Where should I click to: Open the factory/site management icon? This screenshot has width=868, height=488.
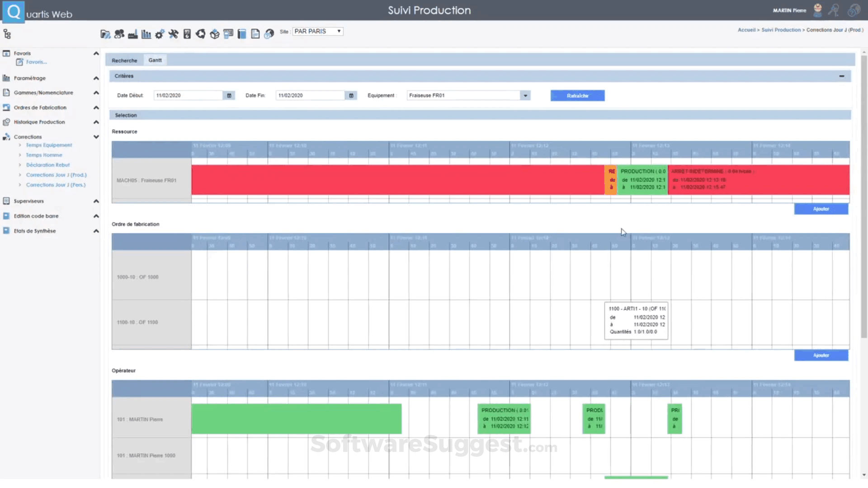pos(132,34)
